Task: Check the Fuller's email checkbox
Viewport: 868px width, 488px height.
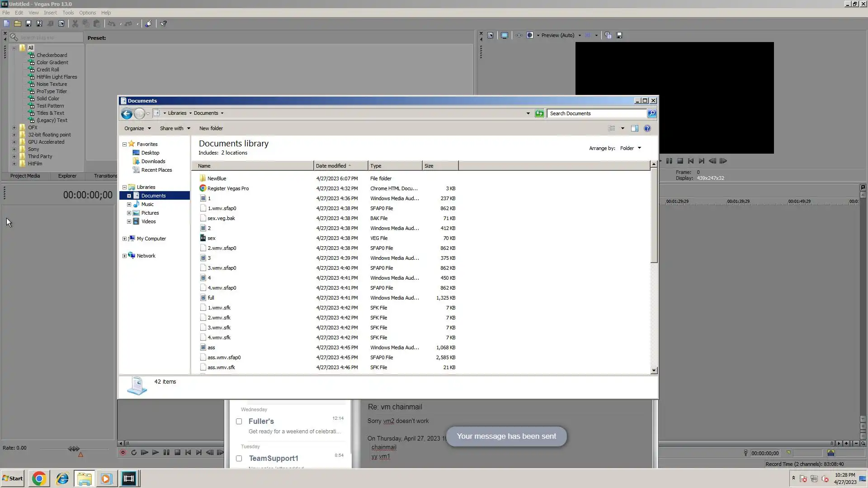Action: [239, 421]
